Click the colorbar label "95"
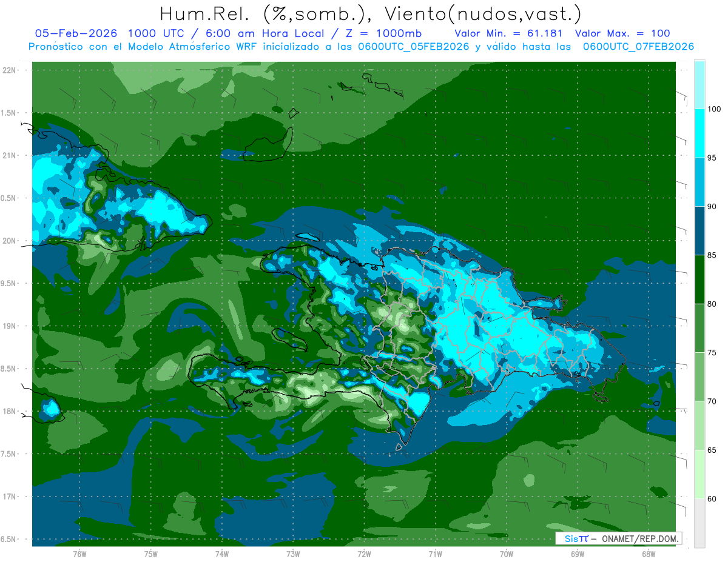Viewport: 728px width, 562px height. 712,158
